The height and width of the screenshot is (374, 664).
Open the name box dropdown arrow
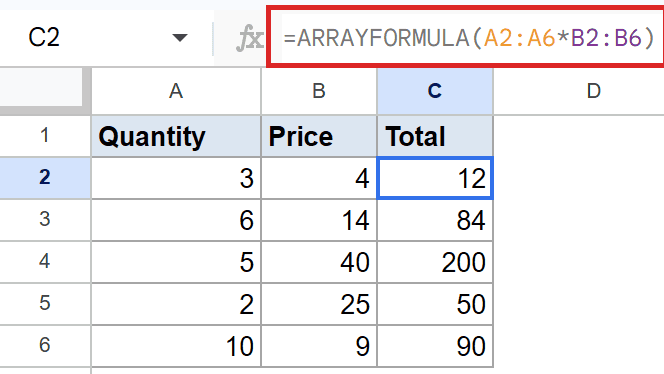click(x=180, y=38)
